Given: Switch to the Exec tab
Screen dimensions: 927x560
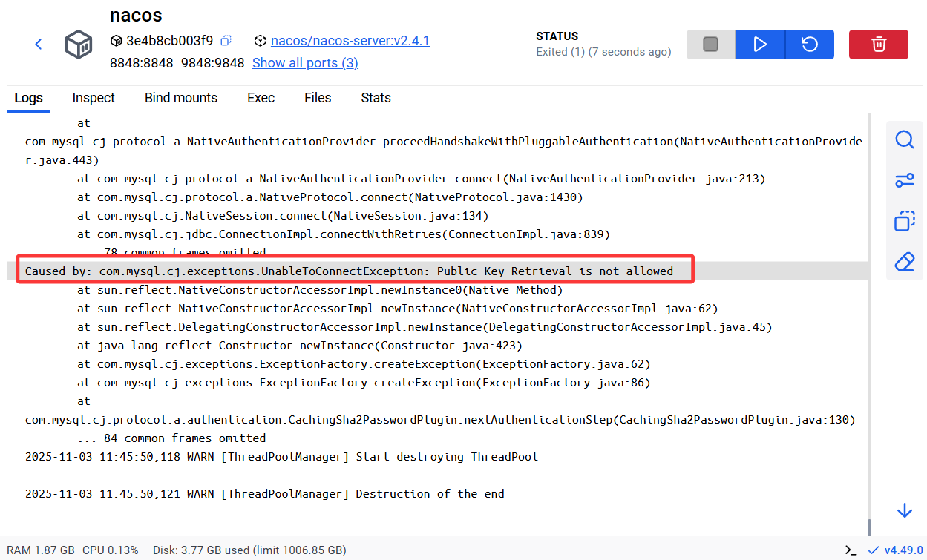Looking at the screenshot, I should click(x=261, y=98).
